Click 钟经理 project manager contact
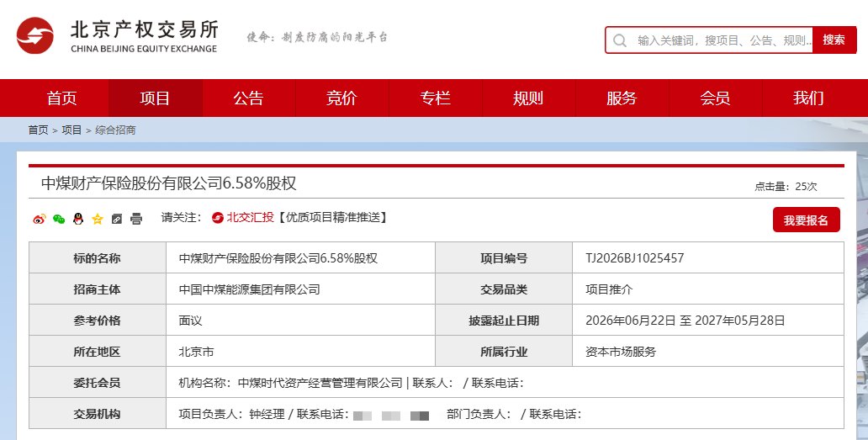Image resolution: width=868 pixels, height=440 pixels. 267,414
